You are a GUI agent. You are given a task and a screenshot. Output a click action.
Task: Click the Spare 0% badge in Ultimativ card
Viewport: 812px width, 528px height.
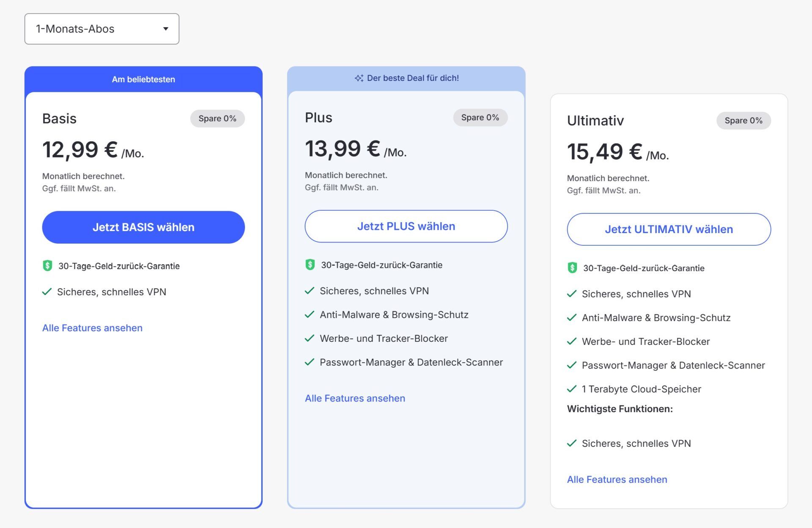(743, 121)
